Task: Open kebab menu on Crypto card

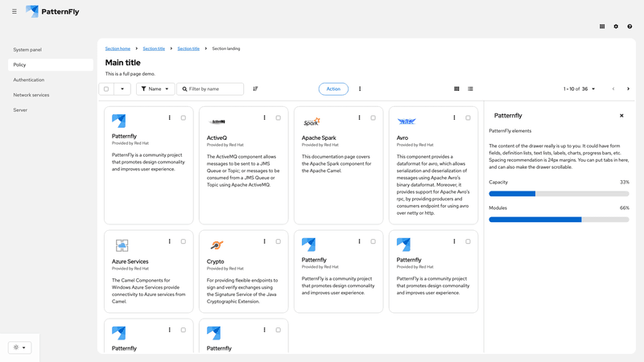Action: pos(265,241)
